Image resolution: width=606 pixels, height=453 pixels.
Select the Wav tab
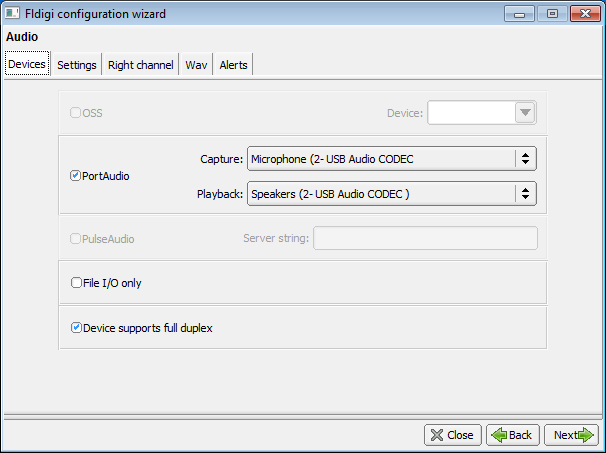pos(196,65)
